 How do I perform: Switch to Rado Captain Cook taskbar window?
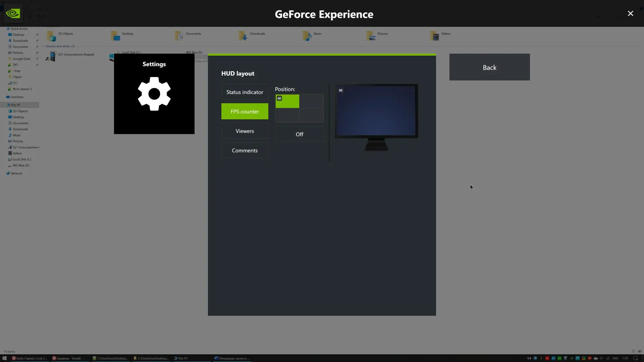pos(30,358)
